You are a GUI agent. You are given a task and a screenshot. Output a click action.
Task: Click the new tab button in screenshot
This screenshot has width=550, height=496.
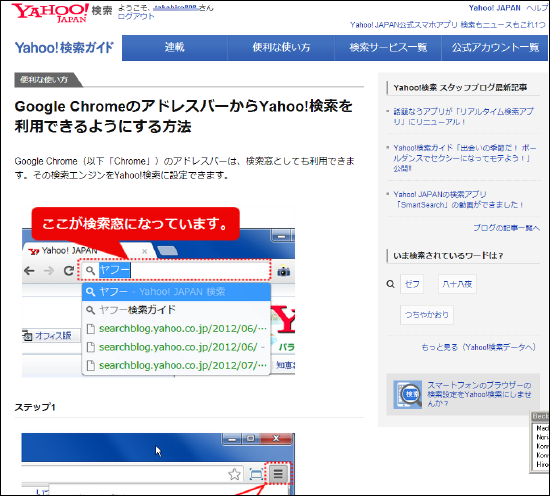pyautogui.click(x=167, y=250)
